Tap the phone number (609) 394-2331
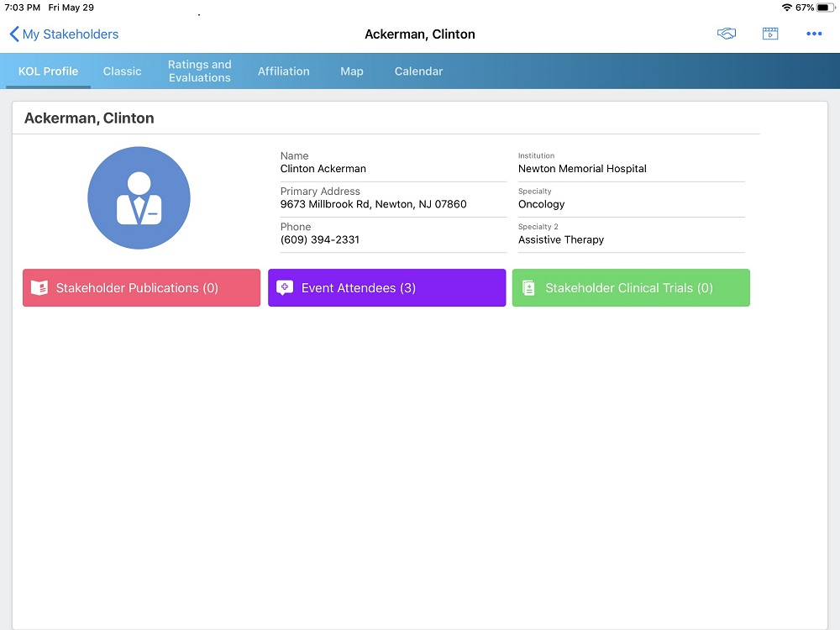Image resolution: width=840 pixels, height=630 pixels. tap(320, 239)
